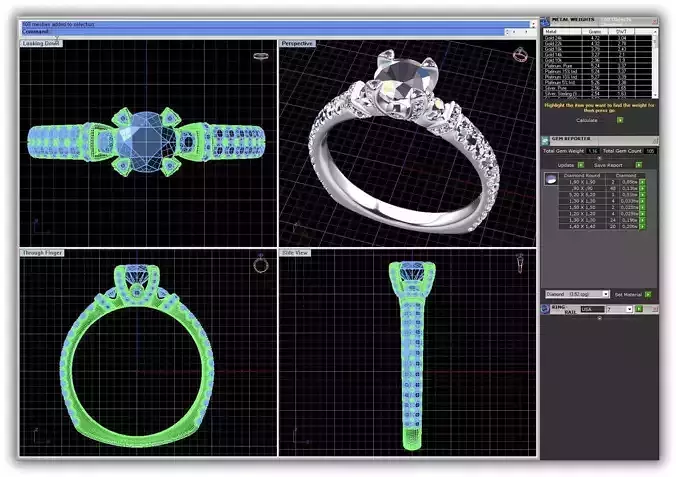Click green arrow for 1,40 X 1,40 row

pos(642,226)
